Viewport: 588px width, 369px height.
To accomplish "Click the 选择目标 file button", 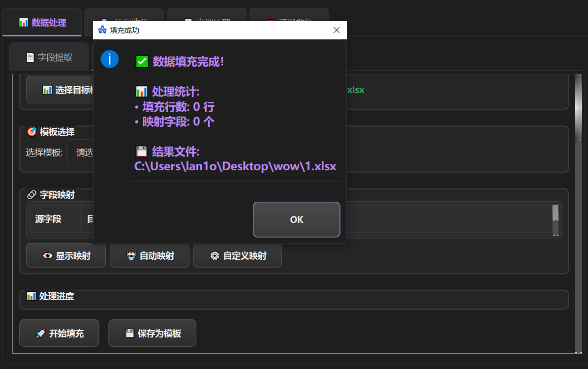I will pyautogui.click(x=60, y=90).
